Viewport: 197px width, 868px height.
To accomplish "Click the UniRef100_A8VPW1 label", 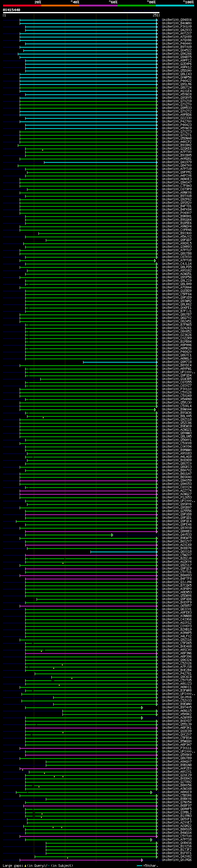I will 177,369.
